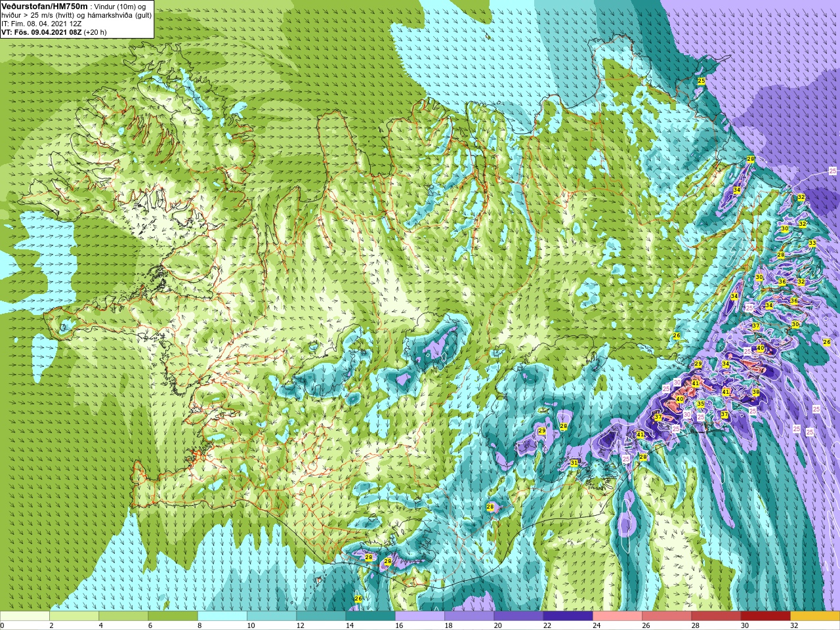Pick the pale cyan 8–10 legend swatch

(222, 616)
